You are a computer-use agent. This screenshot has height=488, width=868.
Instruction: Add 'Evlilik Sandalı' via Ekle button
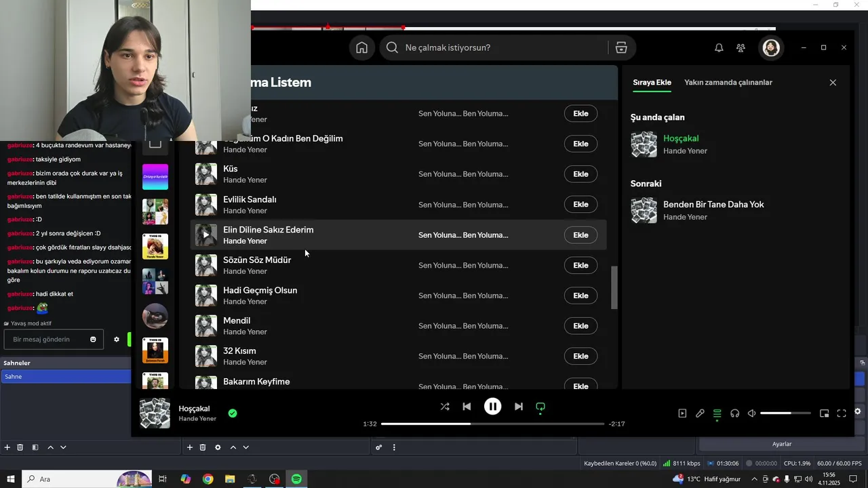click(x=580, y=205)
